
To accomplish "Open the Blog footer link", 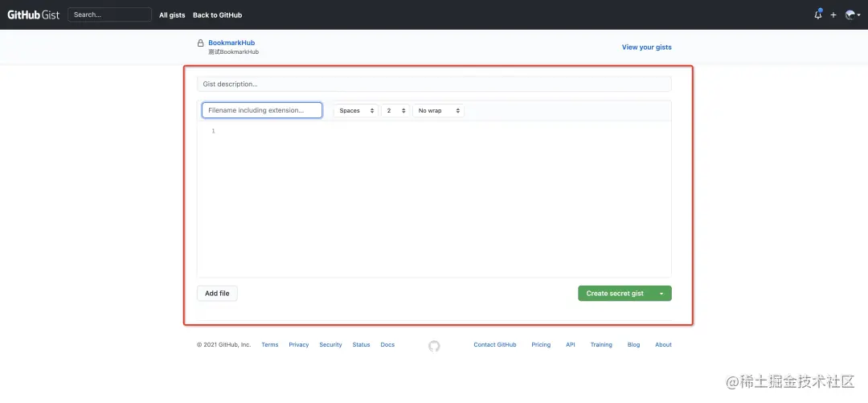I will [x=633, y=345].
